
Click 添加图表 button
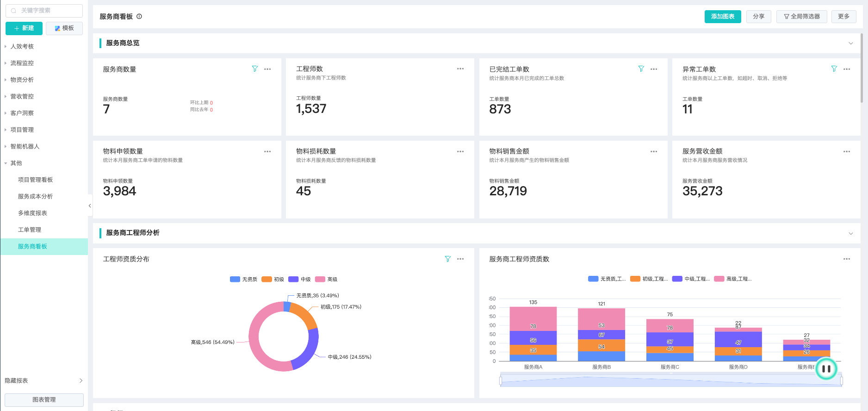(x=723, y=17)
